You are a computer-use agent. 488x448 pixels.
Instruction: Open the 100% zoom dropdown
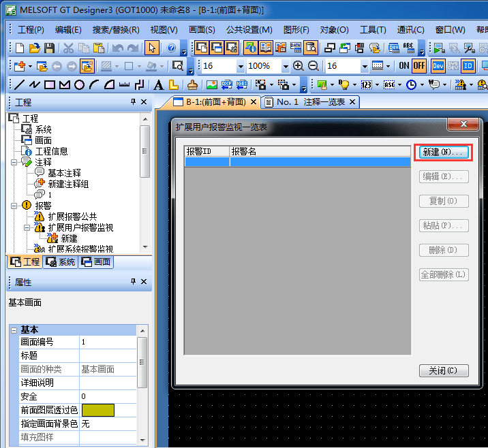[x=284, y=66]
